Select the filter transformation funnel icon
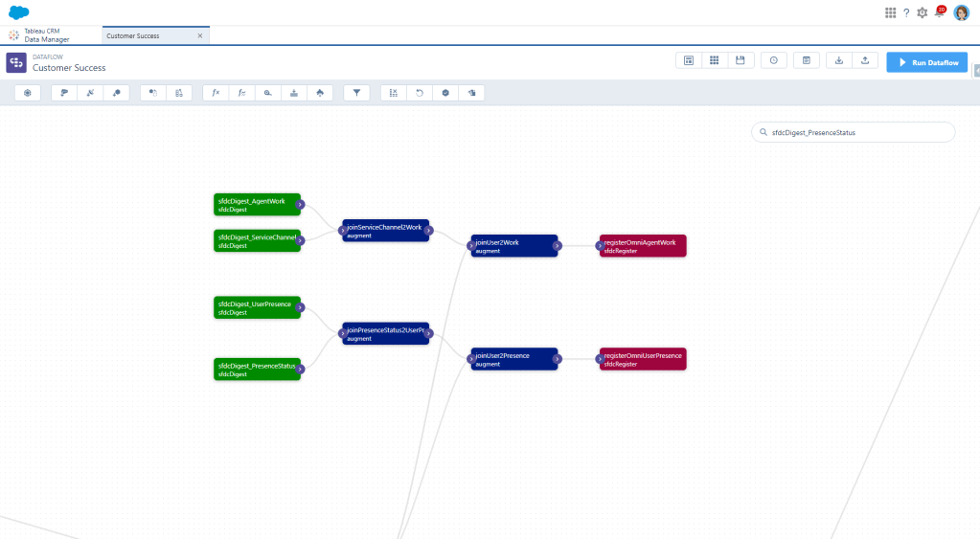Screen dimensions: 980x539 pos(356,93)
